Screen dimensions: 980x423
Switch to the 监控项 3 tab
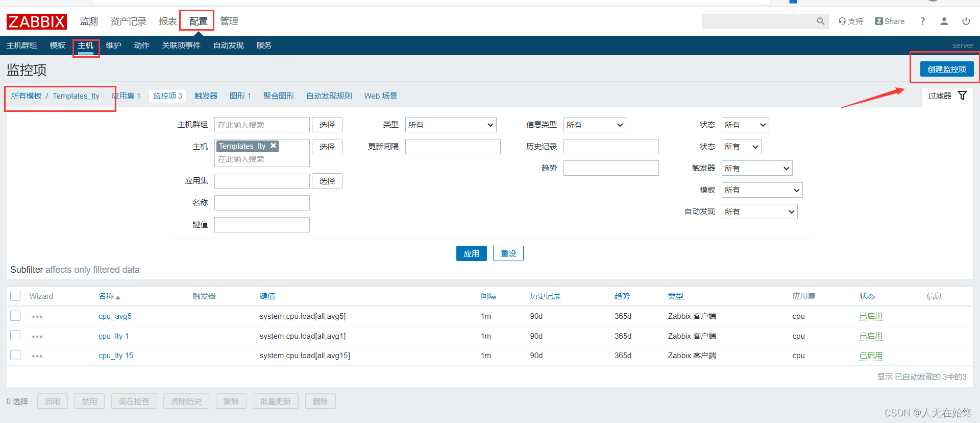coord(167,96)
